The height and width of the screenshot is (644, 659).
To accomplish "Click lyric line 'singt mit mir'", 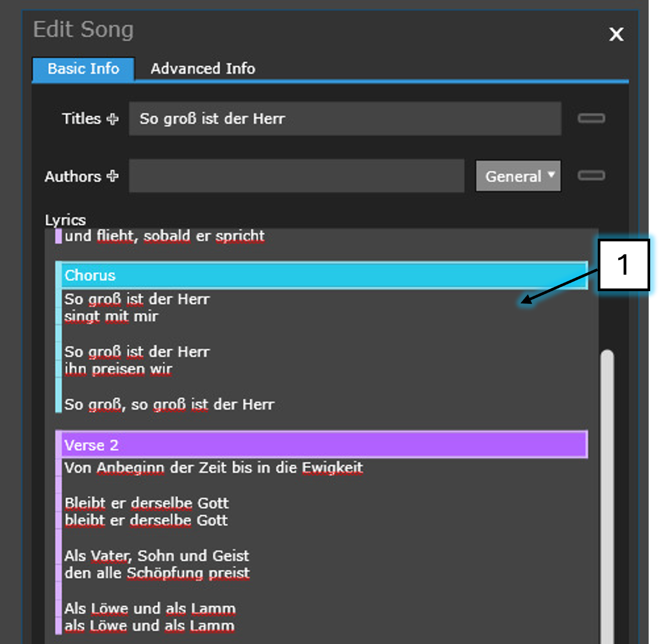I will (x=111, y=316).
